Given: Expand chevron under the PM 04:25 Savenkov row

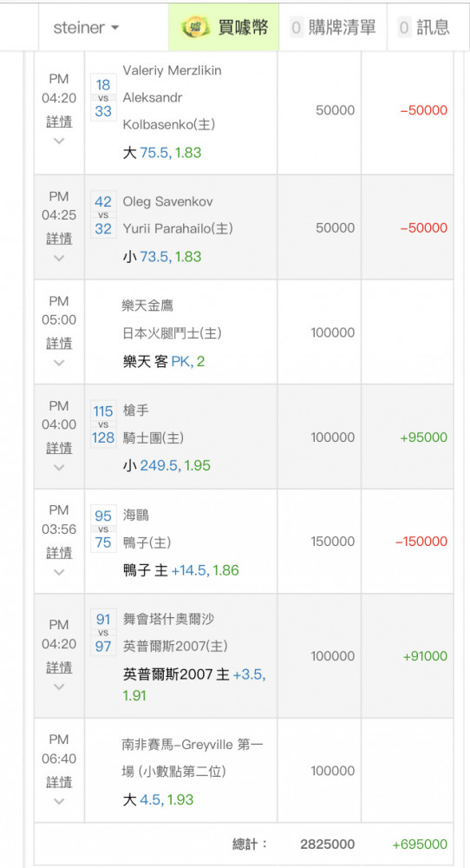Looking at the screenshot, I should pyautogui.click(x=59, y=258).
